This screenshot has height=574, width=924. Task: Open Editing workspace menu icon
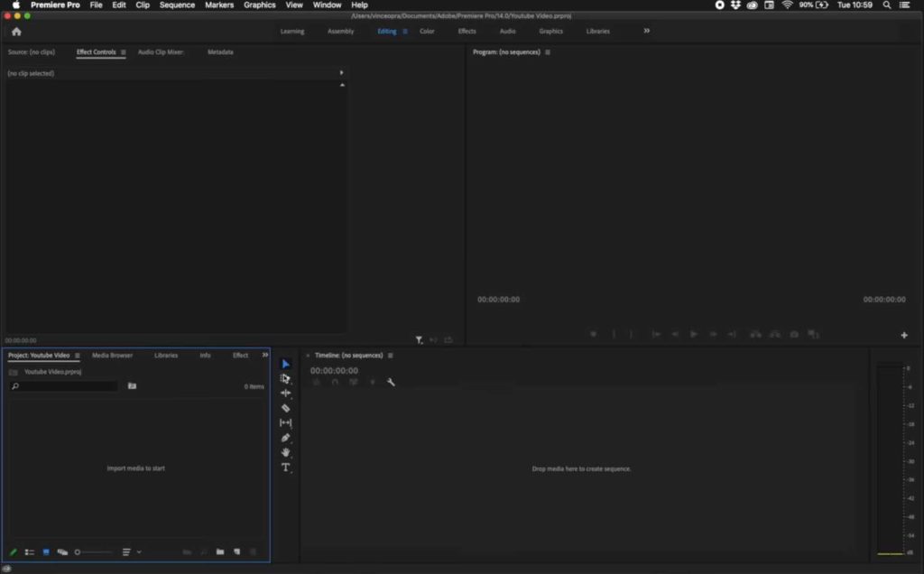[405, 32]
